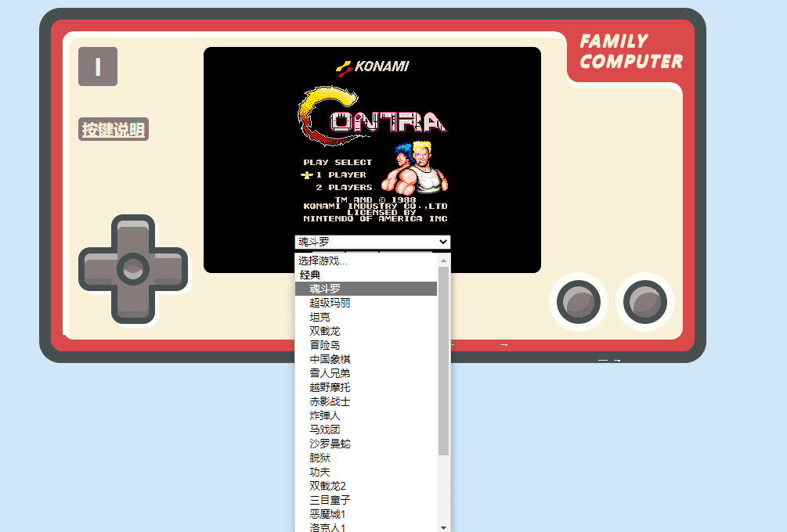Select 中国象棋 from the game list
787x532 pixels.
point(366,359)
